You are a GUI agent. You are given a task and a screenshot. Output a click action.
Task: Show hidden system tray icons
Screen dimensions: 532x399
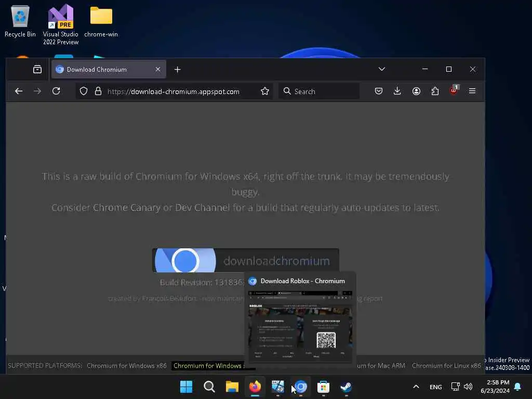pyautogui.click(x=416, y=387)
